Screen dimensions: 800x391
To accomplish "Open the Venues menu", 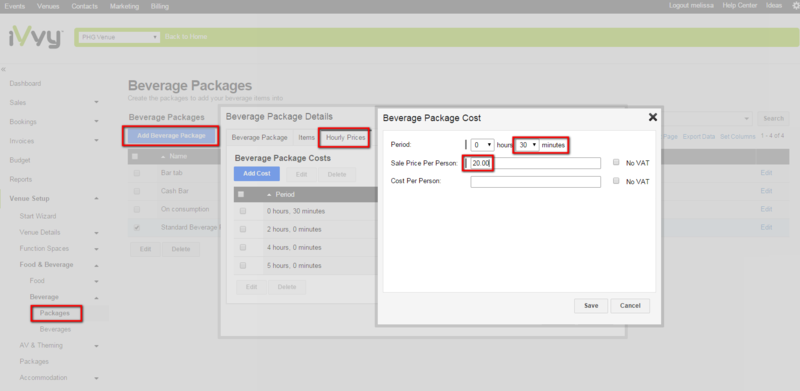I will 48,7.
